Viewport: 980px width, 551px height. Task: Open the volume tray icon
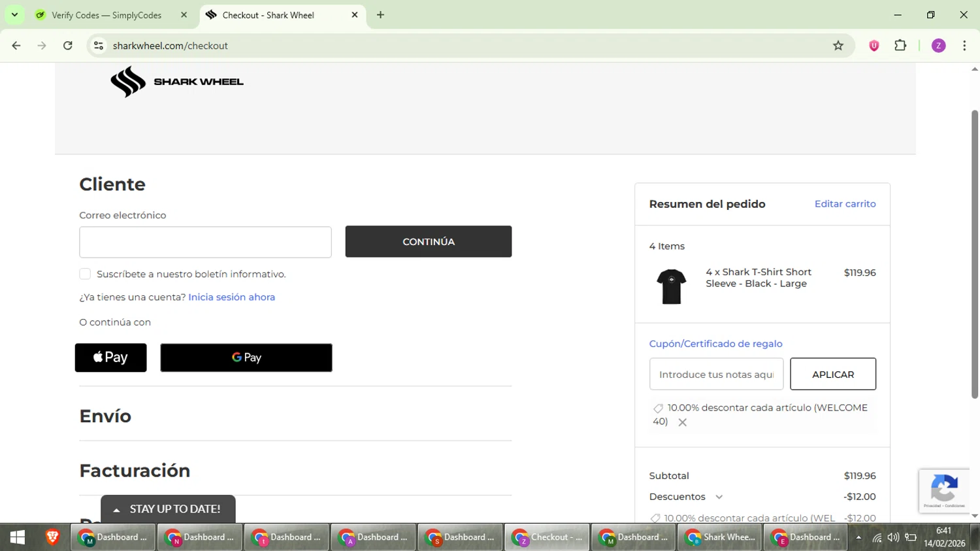[x=893, y=538]
